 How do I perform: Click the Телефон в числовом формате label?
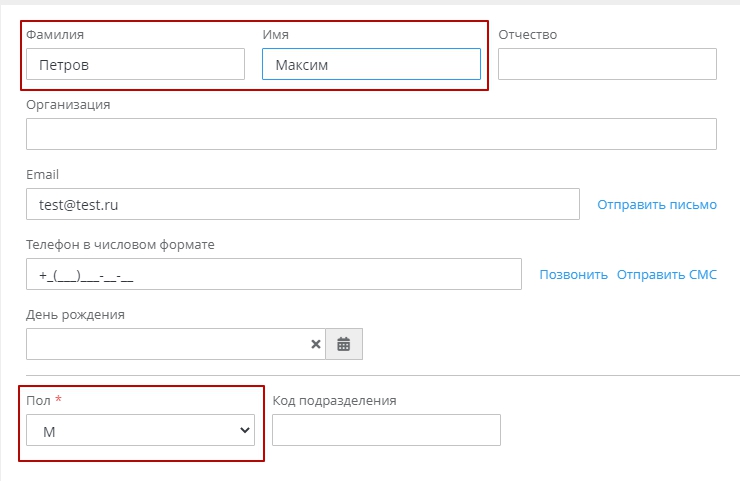[x=120, y=245]
